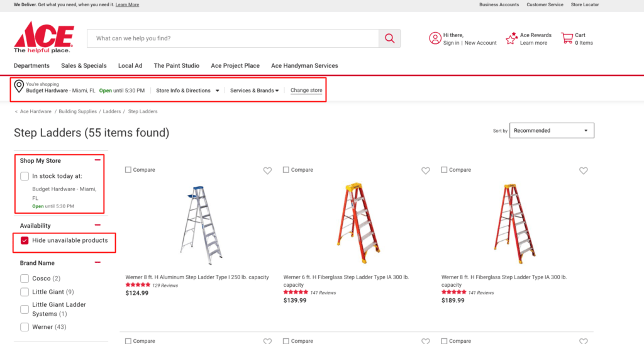Screen dimensions: 644x344
Task: Open the 129 Reviews link
Action: [x=165, y=286]
